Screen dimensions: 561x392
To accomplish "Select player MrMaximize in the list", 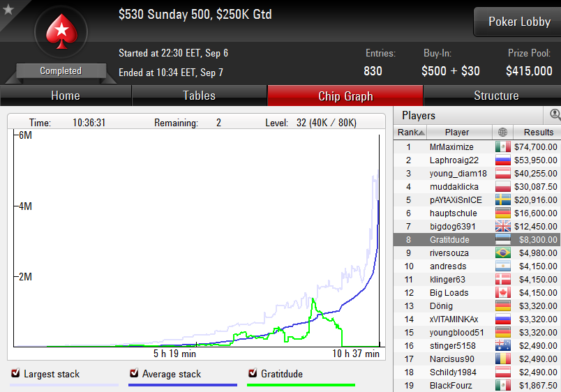I will pyautogui.click(x=451, y=147).
